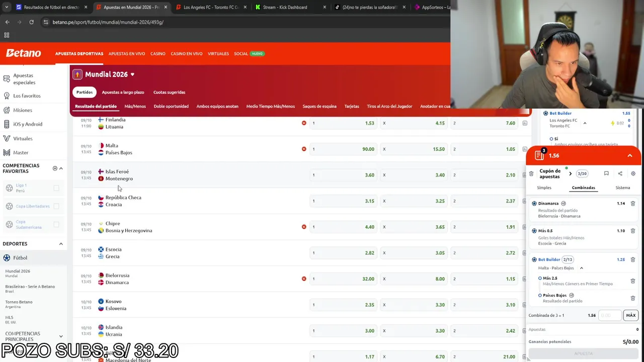644x362 pixels.
Task: Expand Competencias Principales section
Action: point(61,336)
